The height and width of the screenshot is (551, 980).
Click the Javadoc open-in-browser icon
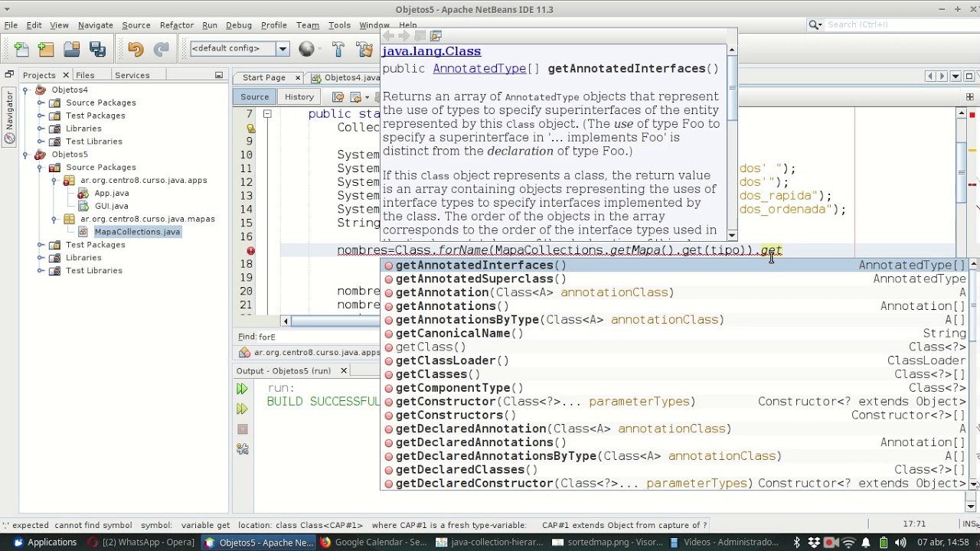(x=436, y=36)
